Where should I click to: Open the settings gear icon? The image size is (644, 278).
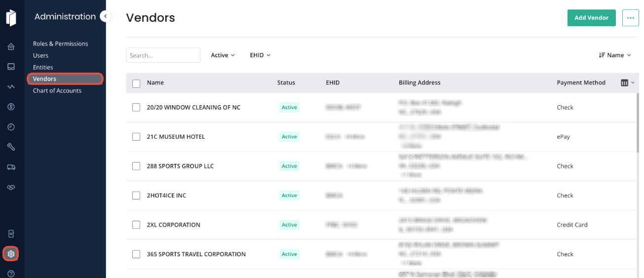point(11,254)
